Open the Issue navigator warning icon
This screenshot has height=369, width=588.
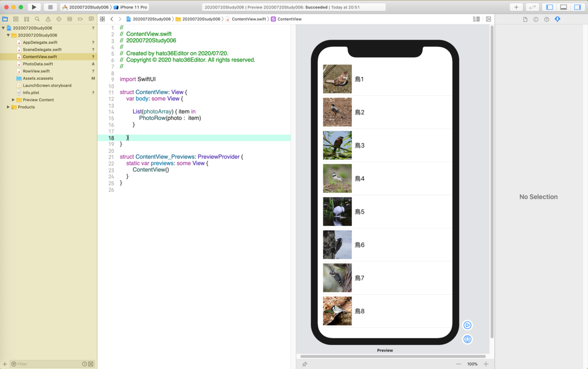pyautogui.click(x=48, y=19)
